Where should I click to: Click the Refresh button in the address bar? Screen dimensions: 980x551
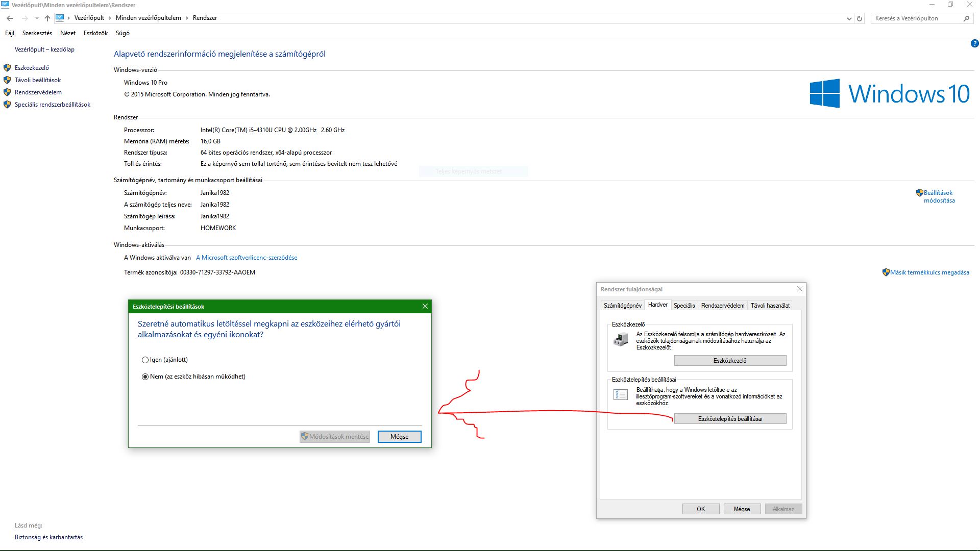pos(860,18)
